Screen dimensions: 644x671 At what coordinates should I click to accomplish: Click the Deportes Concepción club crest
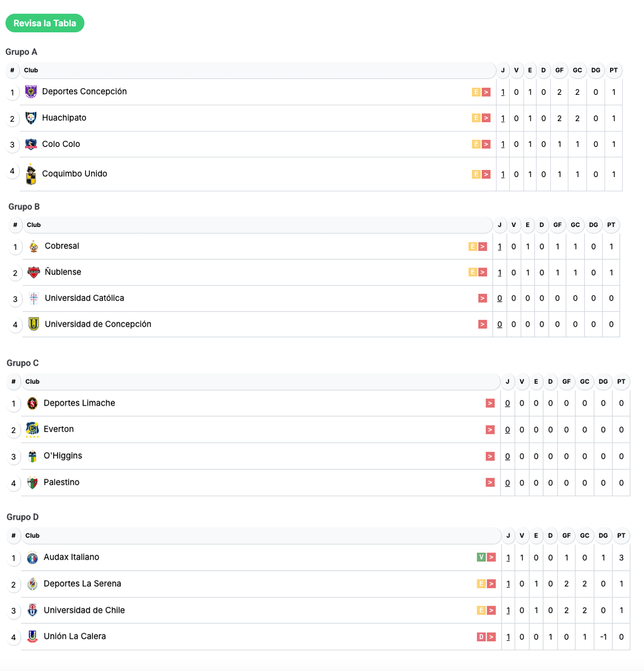coord(31,92)
